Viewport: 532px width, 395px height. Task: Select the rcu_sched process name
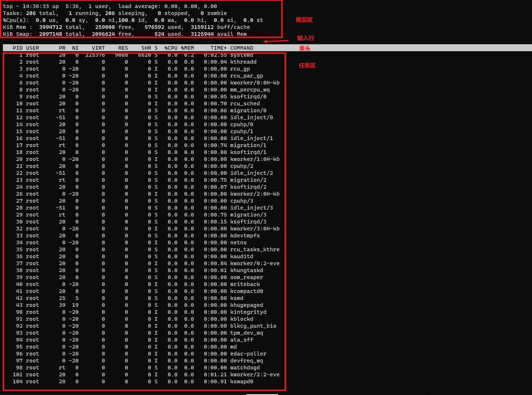point(245,104)
